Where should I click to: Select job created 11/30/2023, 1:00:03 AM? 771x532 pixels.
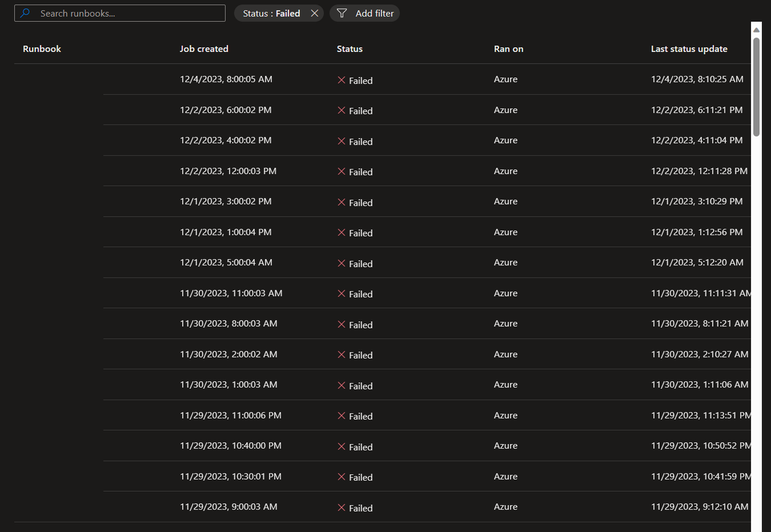pyautogui.click(x=229, y=384)
